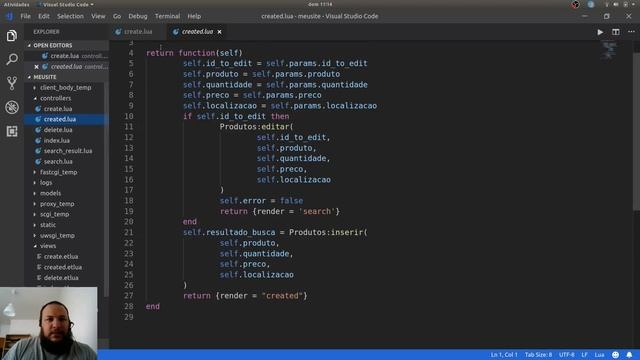Image resolution: width=640 pixels, height=360 pixels.
Task: Close created.lua in Open Editors list
Action: point(36,67)
